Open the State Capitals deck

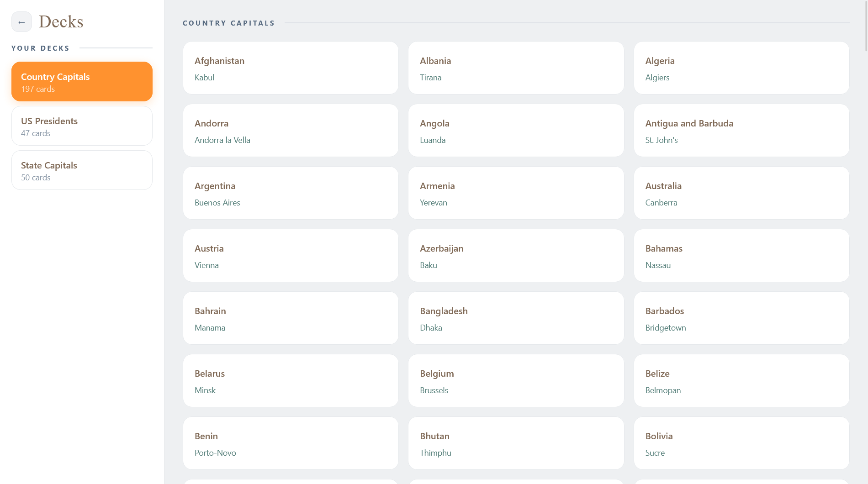coord(82,170)
